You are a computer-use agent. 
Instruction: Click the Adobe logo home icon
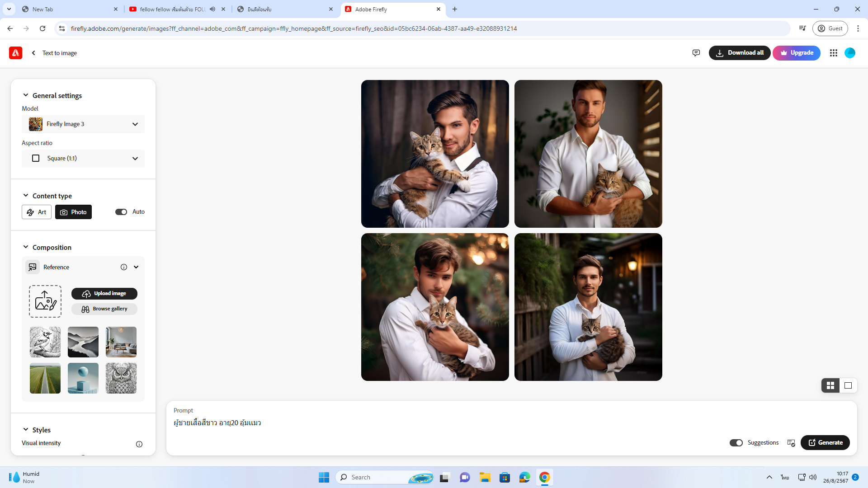pyautogui.click(x=15, y=53)
